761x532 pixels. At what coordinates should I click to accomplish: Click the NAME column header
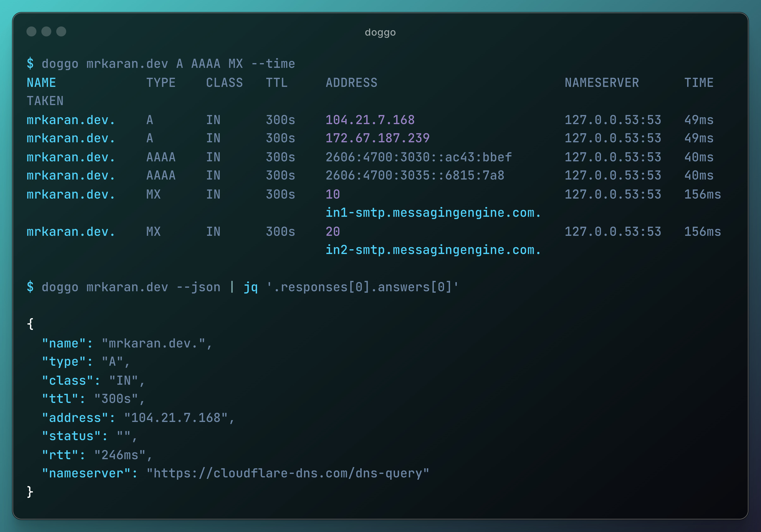(x=41, y=83)
